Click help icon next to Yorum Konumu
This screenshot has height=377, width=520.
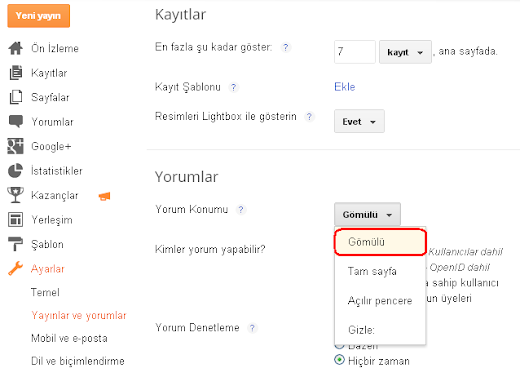241,210
